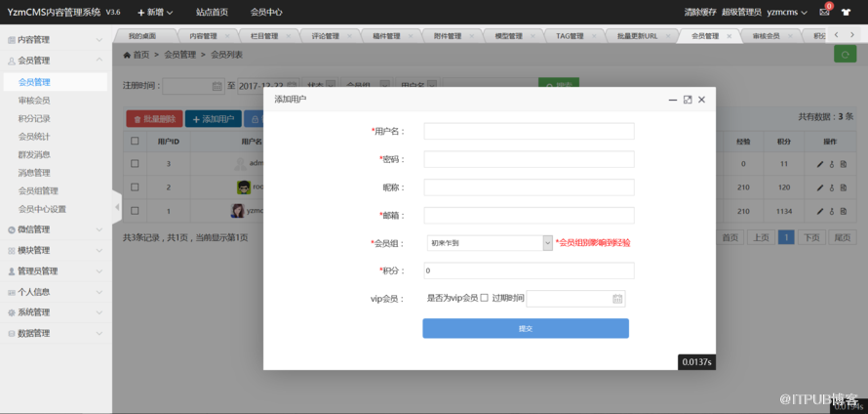Screen dimensions: 868x414
Task: Check the row checkbox for user ID 3
Action: click(135, 163)
